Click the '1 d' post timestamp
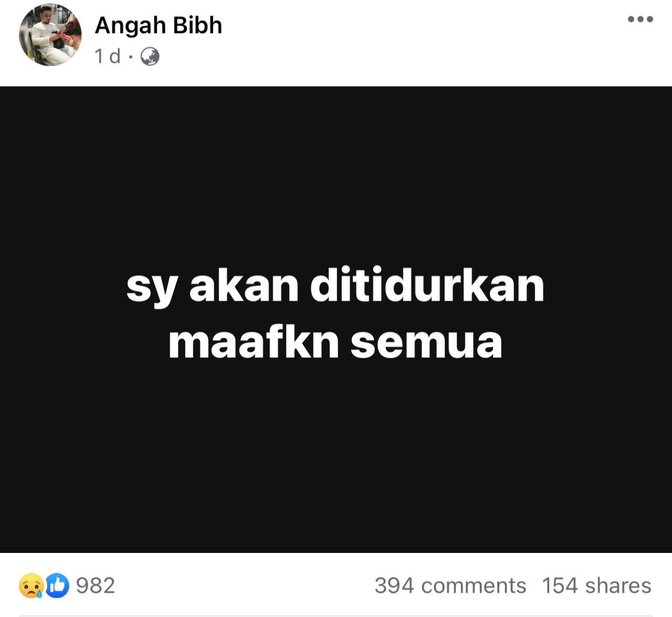 [108, 56]
